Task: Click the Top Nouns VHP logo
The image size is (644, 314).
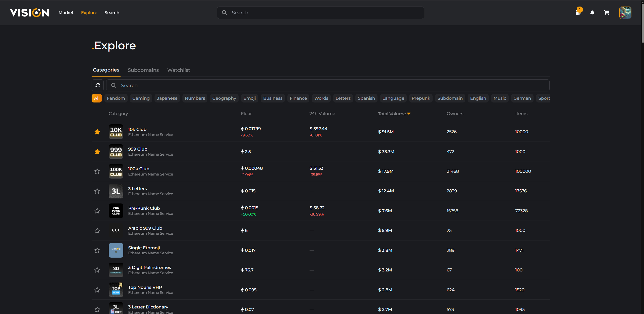Action: tap(116, 290)
